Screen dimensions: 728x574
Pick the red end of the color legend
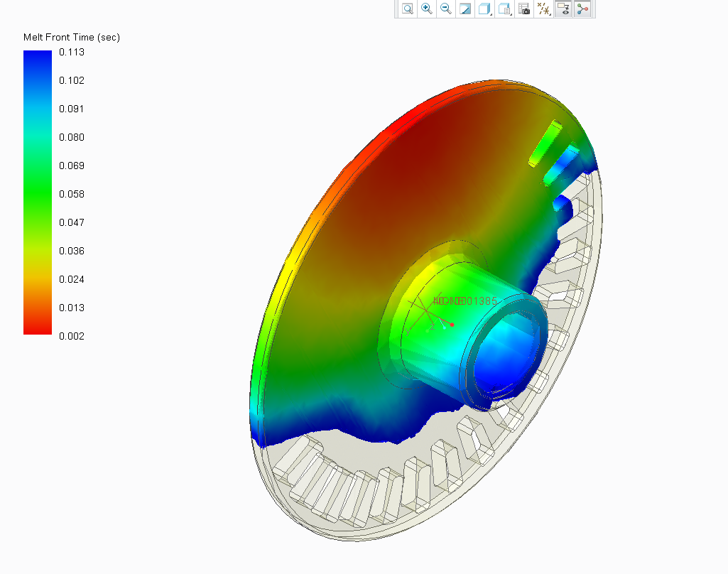(37, 325)
